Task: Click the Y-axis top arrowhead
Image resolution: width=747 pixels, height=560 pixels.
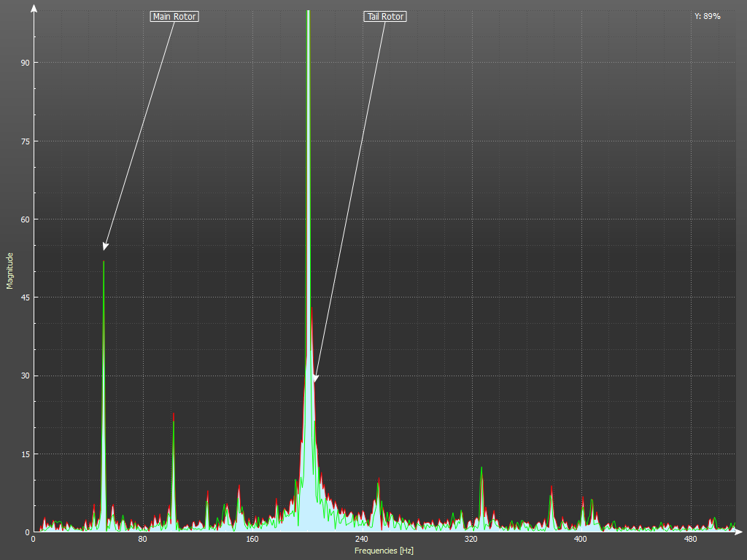Action: point(34,7)
